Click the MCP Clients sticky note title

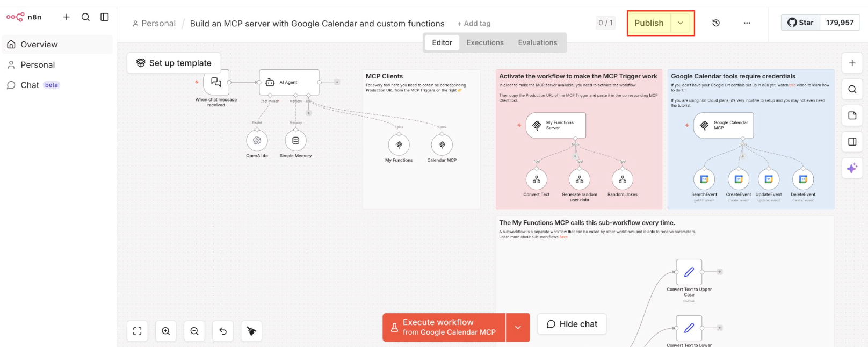384,76
